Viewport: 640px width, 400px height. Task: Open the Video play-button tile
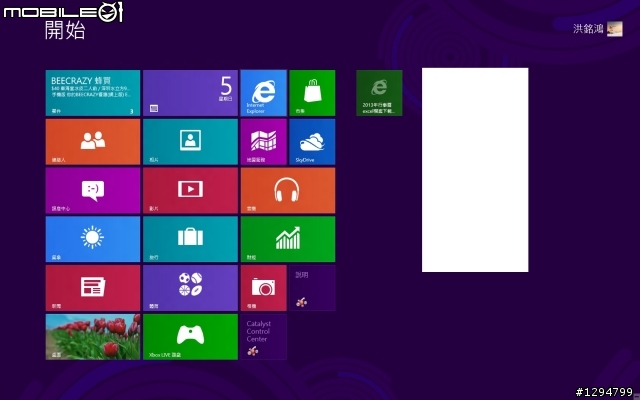coord(190,191)
